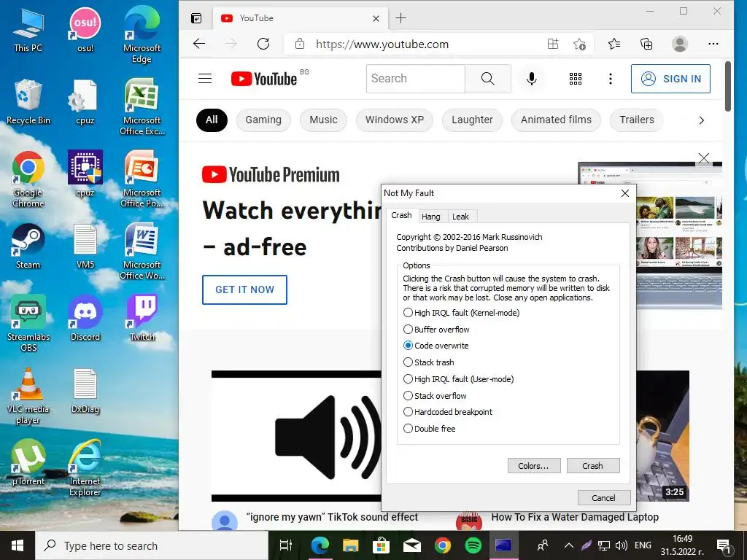Image resolution: width=747 pixels, height=560 pixels.
Task: Select High IRQL fault (User-mode) option
Action: (458, 379)
